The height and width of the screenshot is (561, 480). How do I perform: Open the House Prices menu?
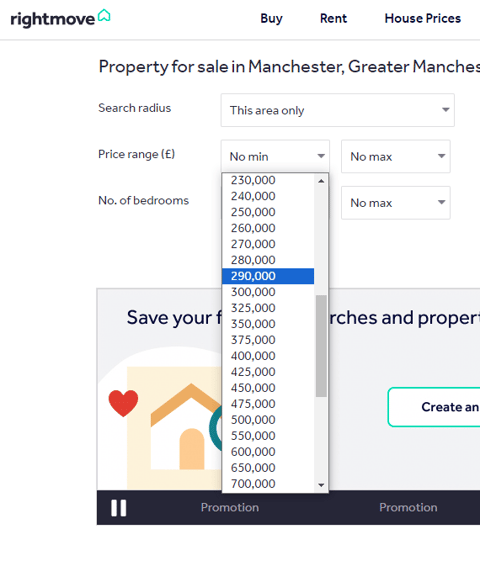423,19
